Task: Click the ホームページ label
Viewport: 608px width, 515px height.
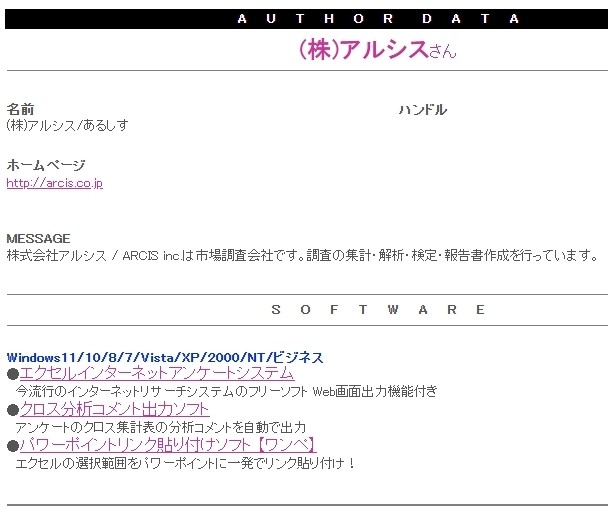Action: point(46,165)
